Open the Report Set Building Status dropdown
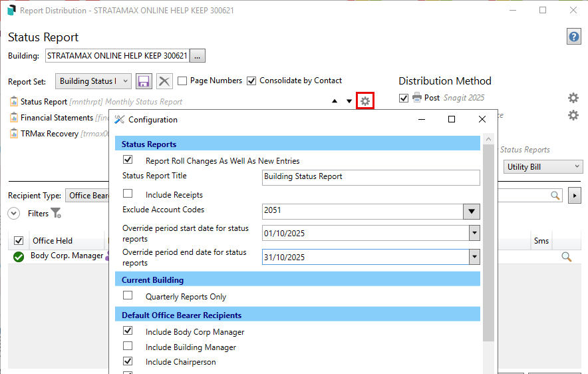The height and width of the screenshot is (374, 588). point(93,81)
